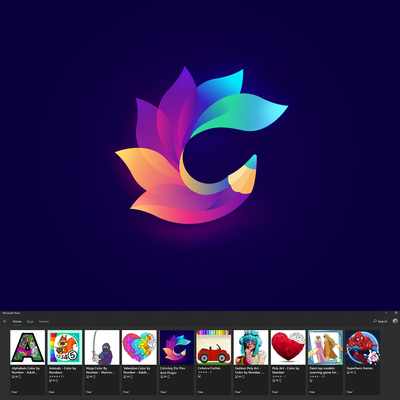The image size is (400, 400).
Task: Open the Alphabets Color by Number app icon
Action: pyautogui.click(x=28, y=347)
